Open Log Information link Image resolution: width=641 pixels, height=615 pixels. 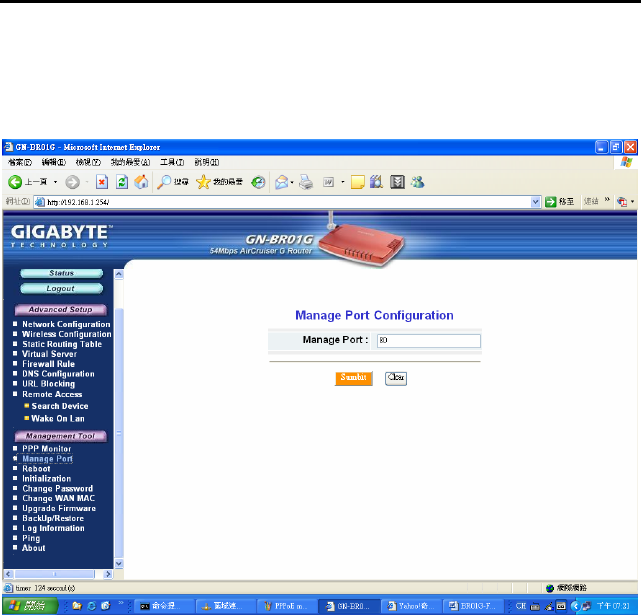(x=54, y=528)
